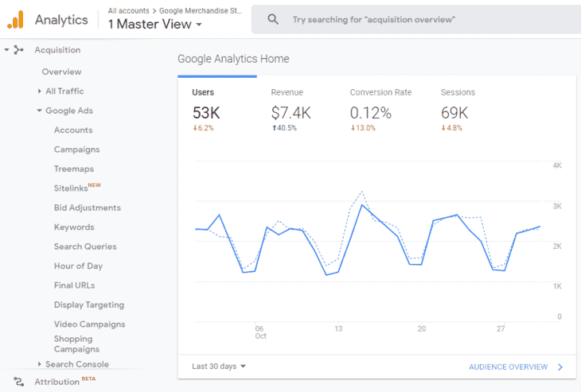Screen dimensions: 581x392
Task: Open the Last 30 days dropdown
Action: (x=219, y=366)
